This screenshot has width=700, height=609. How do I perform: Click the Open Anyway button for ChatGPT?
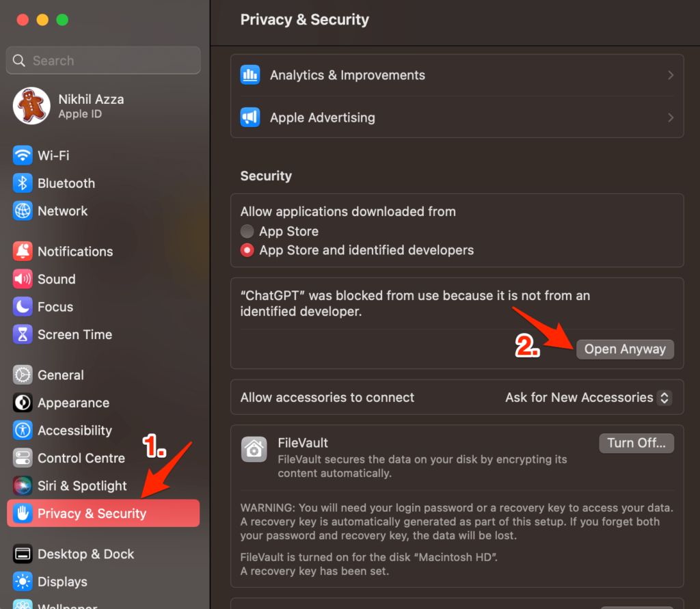[x=624, y=349]
